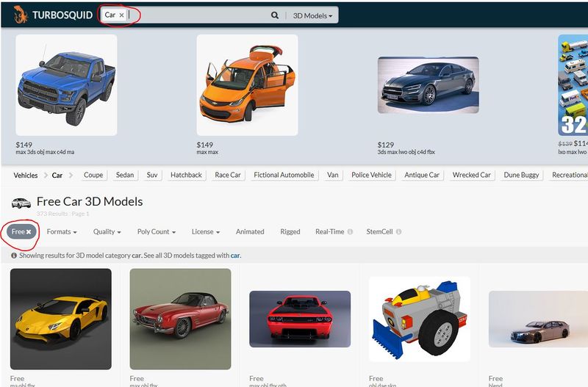Click the $149 price under blue truck
Image resolution: width=588 pixels, height=387 pixels.
point(24,145)
